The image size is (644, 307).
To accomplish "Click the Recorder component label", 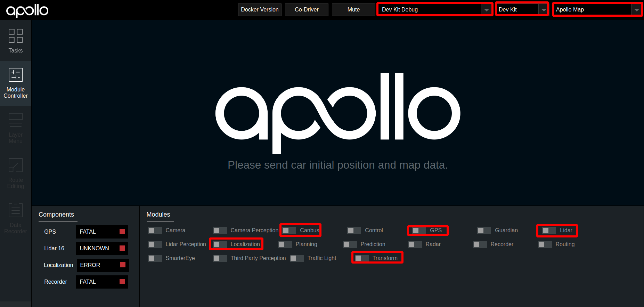I will [56, 282].
